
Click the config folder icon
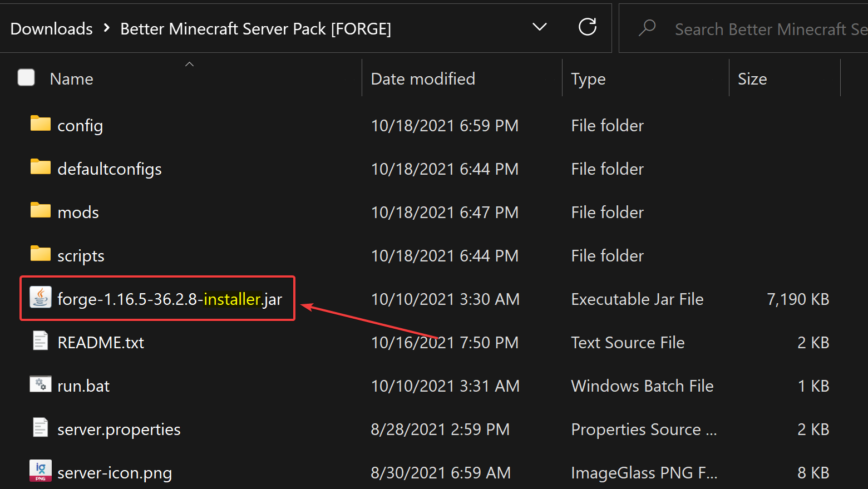pyautogui.click(x=40, y=124)
